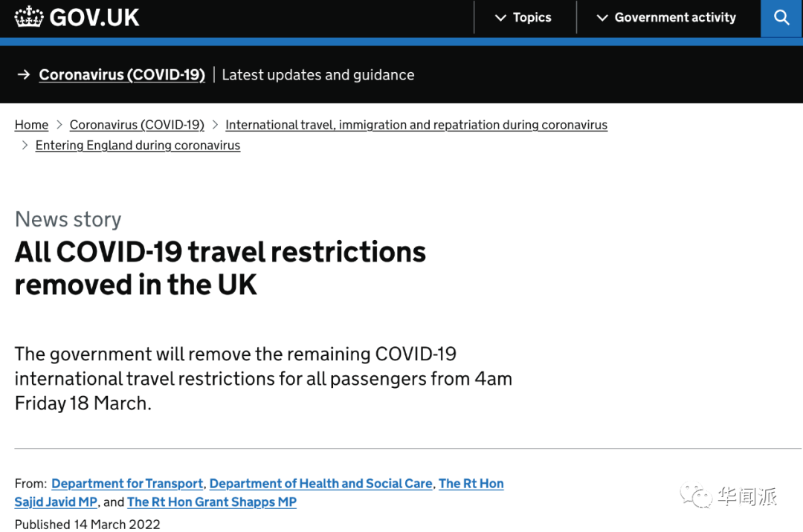Open Department for Transport link

pos(127,484)
